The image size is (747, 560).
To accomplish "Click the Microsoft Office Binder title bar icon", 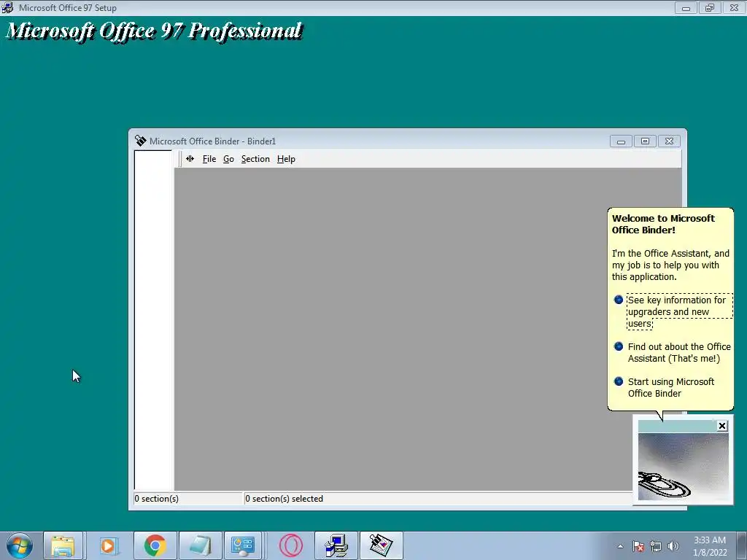I will click(141, 141).
